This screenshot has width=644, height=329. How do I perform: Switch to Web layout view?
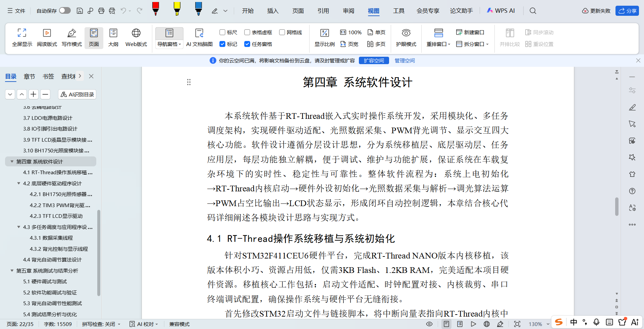point(136,37)
